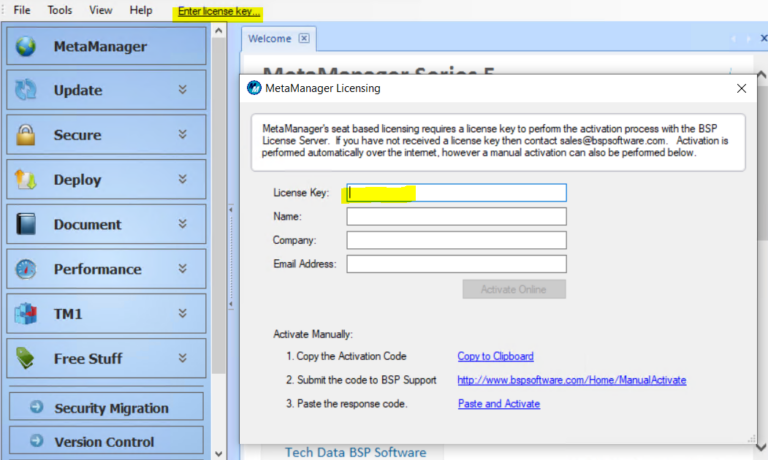Expand the Free Stuff section chevron
The height and width of the screenshot is (460, 768).
pos(183,358)
